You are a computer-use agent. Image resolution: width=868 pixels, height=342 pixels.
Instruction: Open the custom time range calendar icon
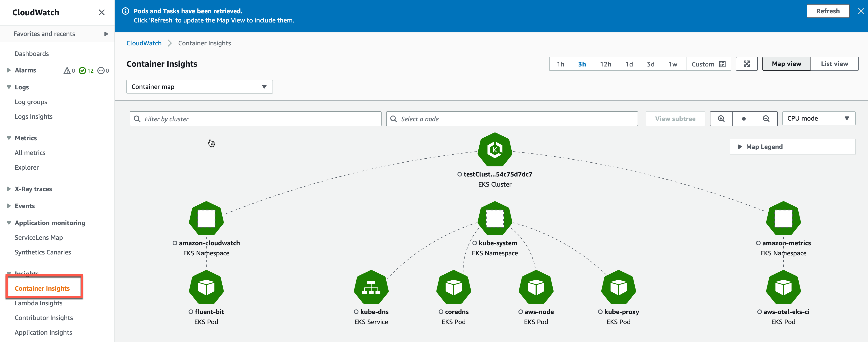(722, 64)
